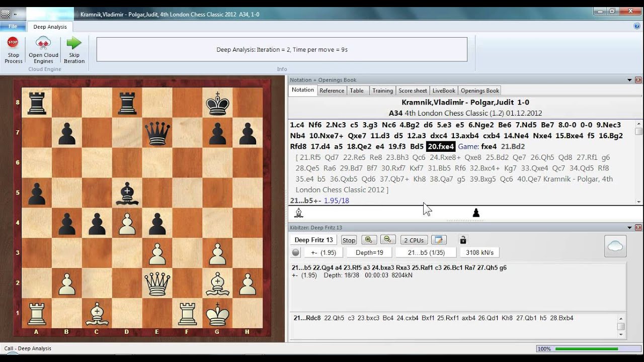This screenshot has width=644, height=362.
Task: Click the Skip Iteration green arrow
Action: tap(74, 43)
